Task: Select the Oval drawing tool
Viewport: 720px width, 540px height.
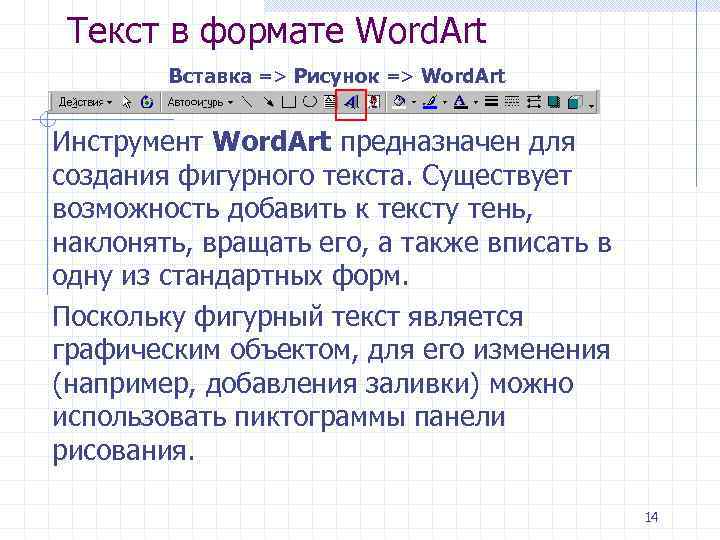Action: (x=310, y=102)
